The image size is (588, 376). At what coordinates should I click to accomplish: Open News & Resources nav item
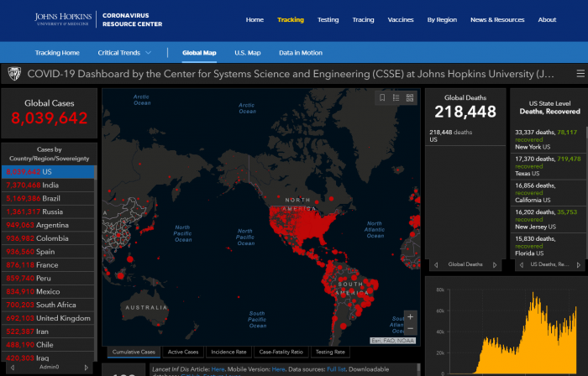(x=497, y=20)
